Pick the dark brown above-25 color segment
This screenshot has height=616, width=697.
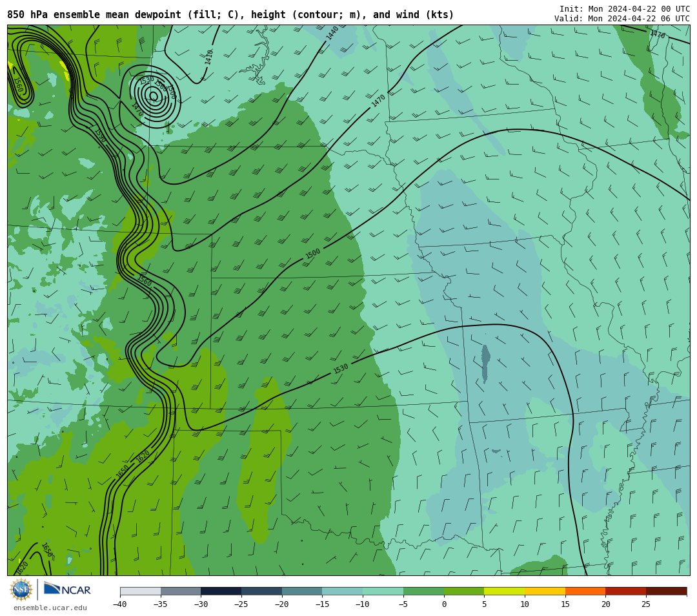(x=666, y=591)
